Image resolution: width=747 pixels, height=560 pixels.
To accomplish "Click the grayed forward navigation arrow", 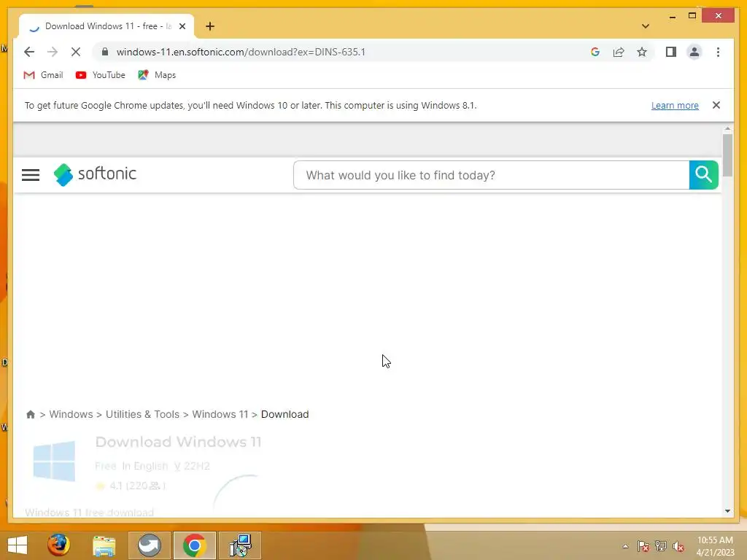I will click(53, 52).
